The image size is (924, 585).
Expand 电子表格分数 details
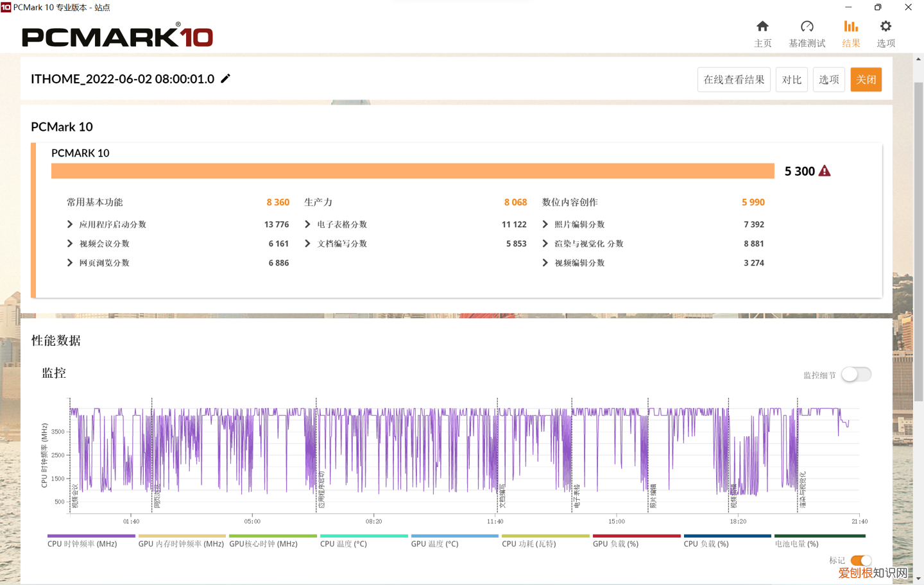tap(307, 225)
